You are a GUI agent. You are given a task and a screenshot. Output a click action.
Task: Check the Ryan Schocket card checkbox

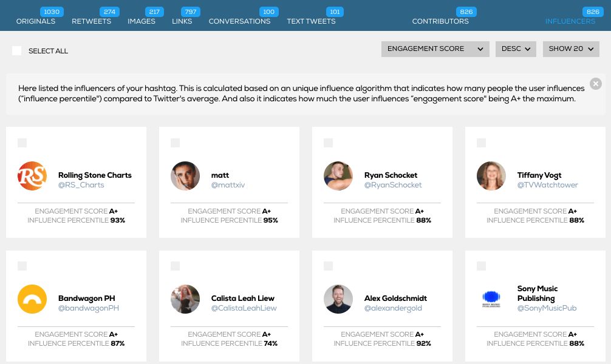(329, 143)
